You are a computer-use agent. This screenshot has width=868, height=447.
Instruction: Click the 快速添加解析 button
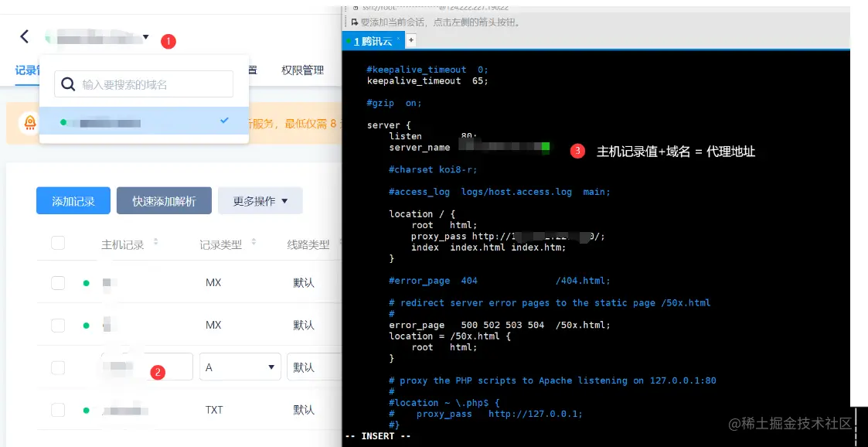[164, 200]
